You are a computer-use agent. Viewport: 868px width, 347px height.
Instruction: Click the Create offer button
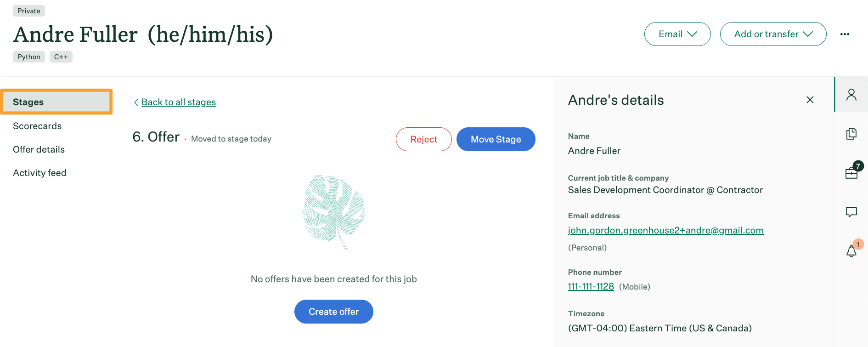click(333, 312)
